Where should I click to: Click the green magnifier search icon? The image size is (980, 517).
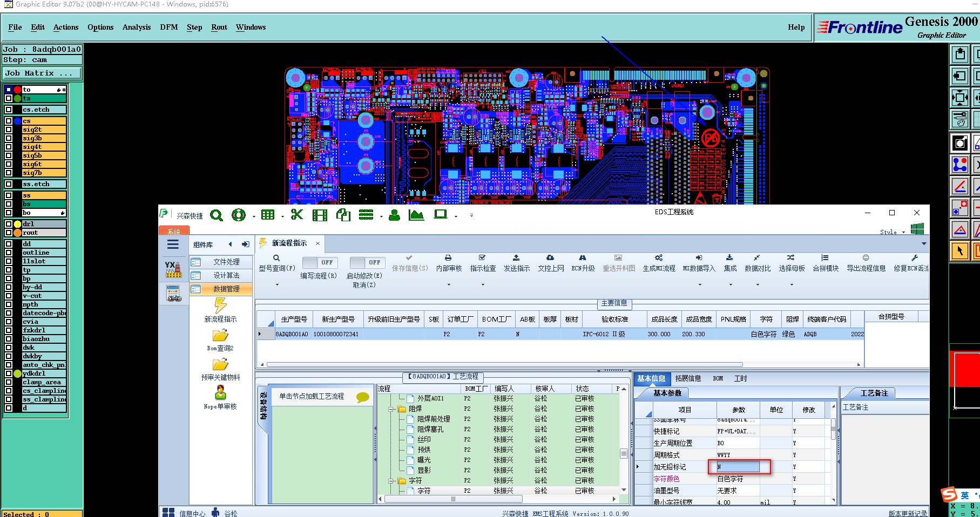[x=217, y=215]
